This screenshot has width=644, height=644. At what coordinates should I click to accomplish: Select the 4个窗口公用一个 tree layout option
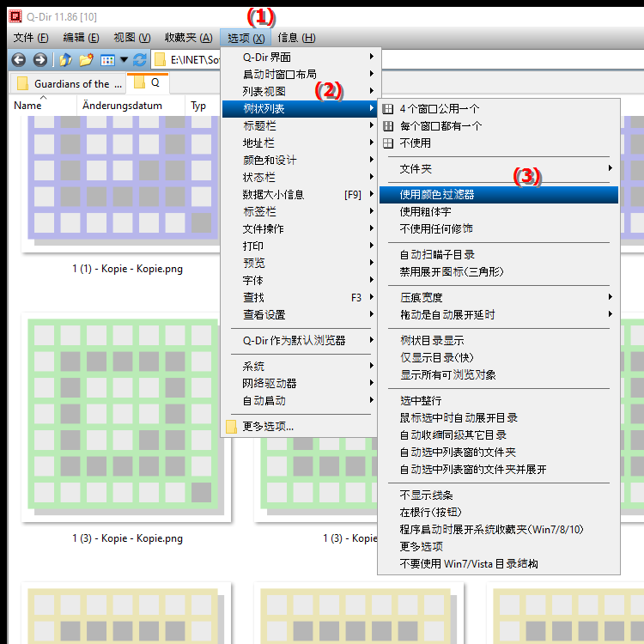498,109
